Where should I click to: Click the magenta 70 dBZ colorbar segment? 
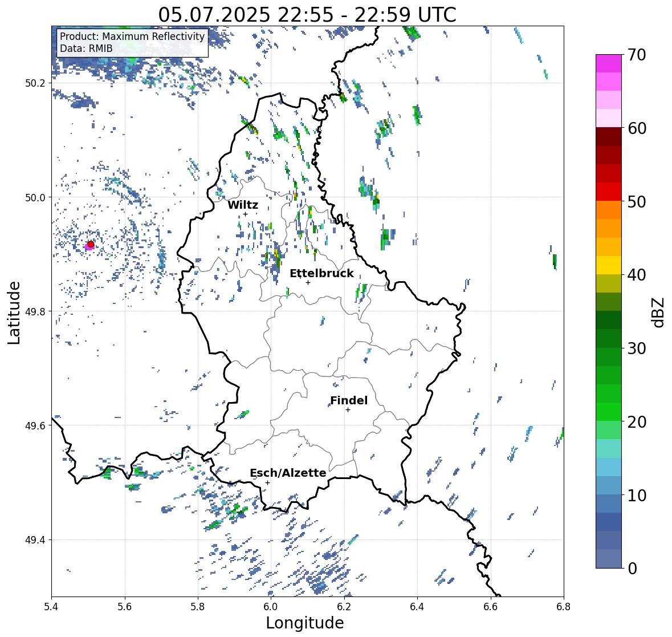click(x=609, y=63)
